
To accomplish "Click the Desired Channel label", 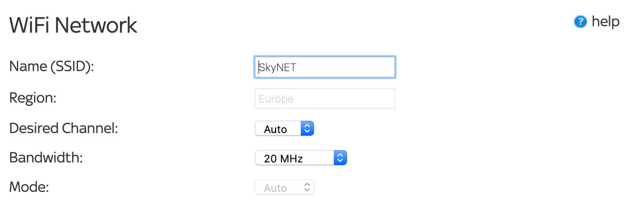I will (x=64, y=128).
